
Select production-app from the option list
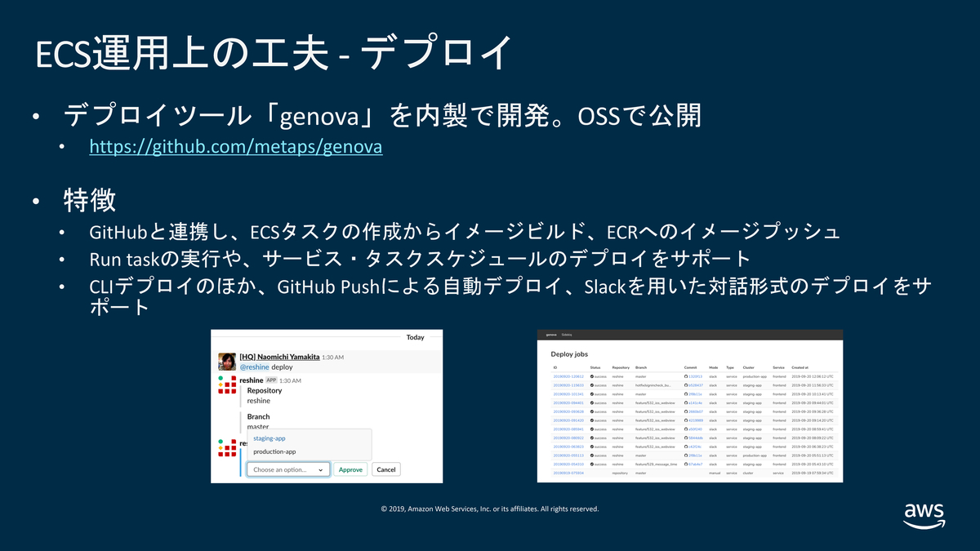(x=274, y=451)
